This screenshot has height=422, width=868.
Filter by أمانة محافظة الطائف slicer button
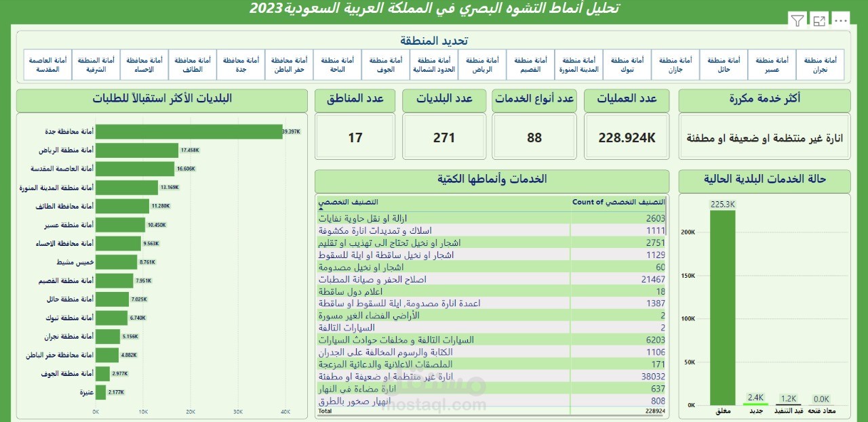193,65
